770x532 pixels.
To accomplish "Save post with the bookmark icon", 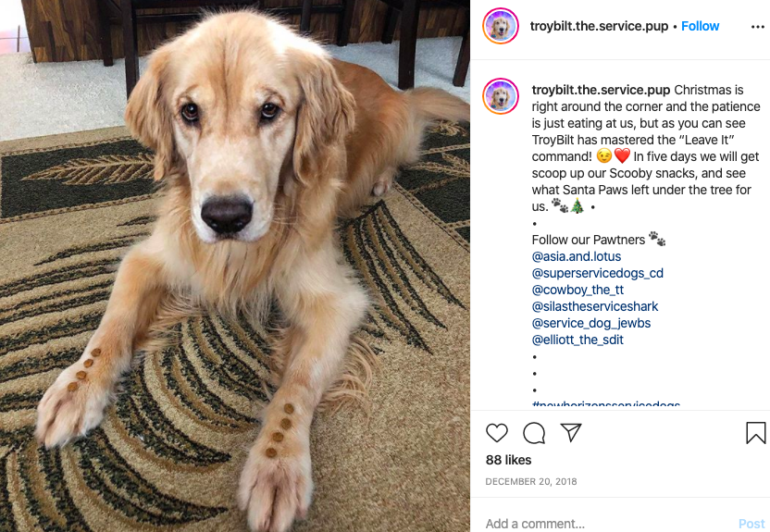I will (756, 433).
